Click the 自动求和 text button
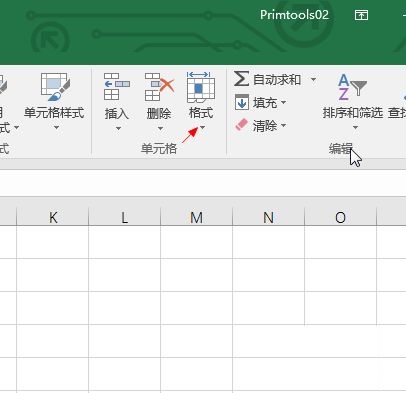The width and height of the screenshot is (406, 393). point(277,80)
